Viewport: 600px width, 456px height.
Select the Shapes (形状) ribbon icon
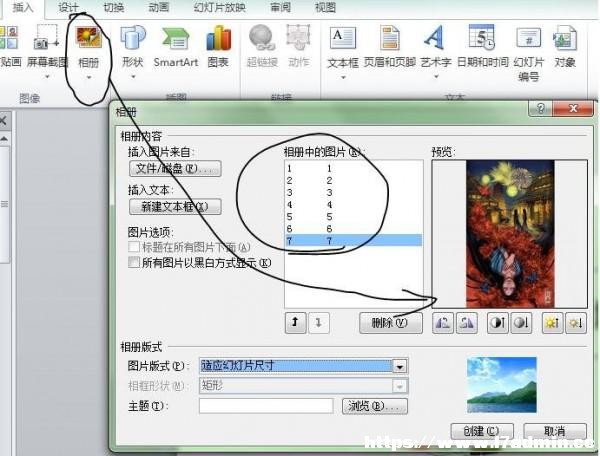pyautogui.click(x=133, y=38)
